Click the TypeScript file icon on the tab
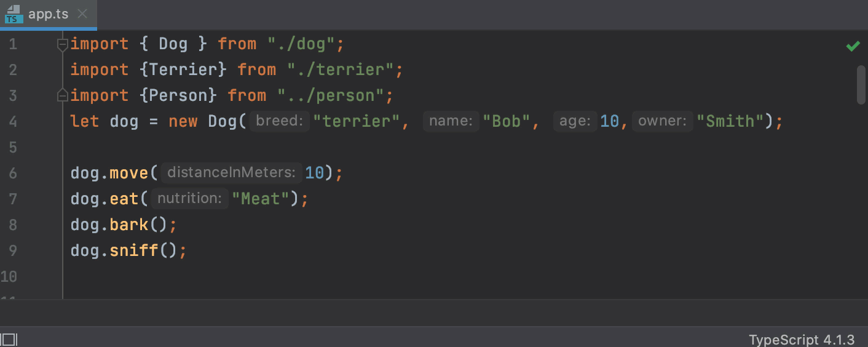The image size is (868, 347). pyautogui.click(x=14, y=14)
